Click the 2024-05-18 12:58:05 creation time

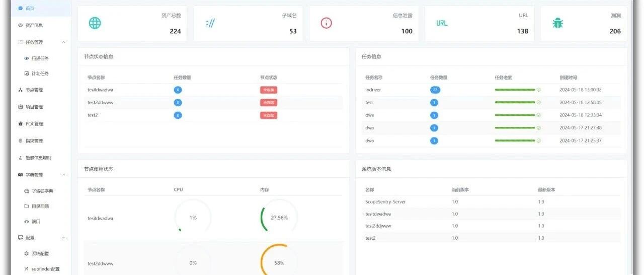tap(581, 102)
